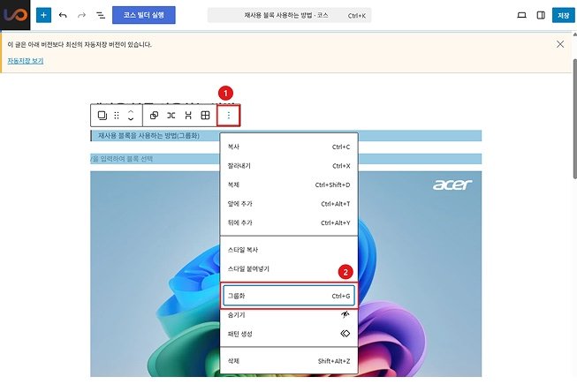Open the laptop preview view icon
The image size is (577, 392).
coord(521,15)
